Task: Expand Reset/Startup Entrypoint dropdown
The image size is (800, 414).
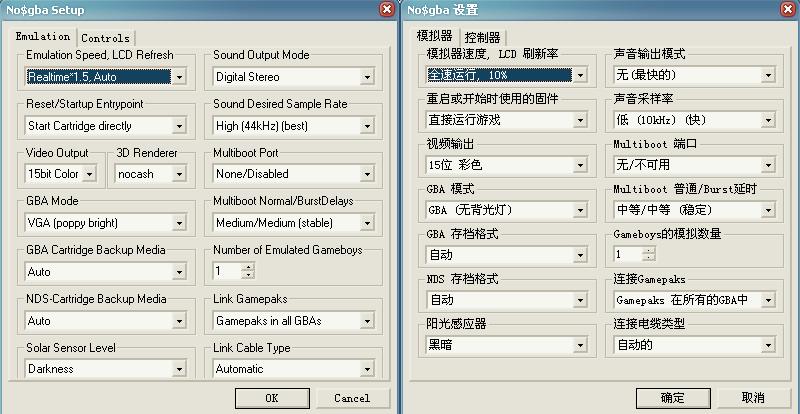Action: point(179,126)
